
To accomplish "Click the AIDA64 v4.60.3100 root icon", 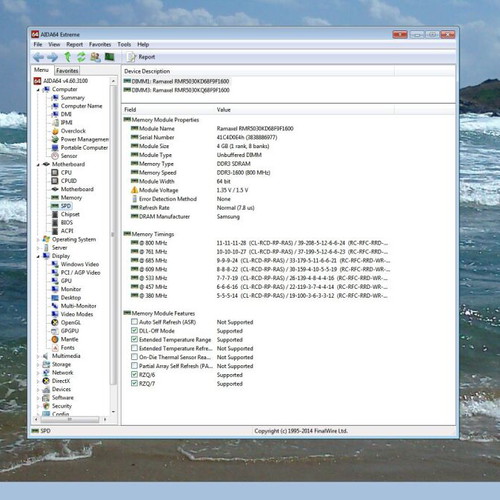I will pyautogui.click(x=37, y=81).
